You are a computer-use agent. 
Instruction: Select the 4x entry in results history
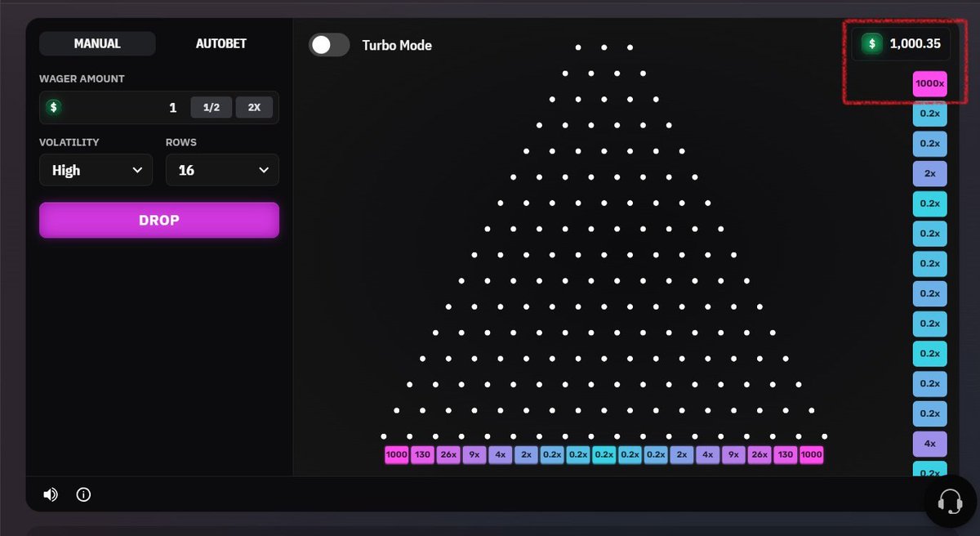(930, 444)
